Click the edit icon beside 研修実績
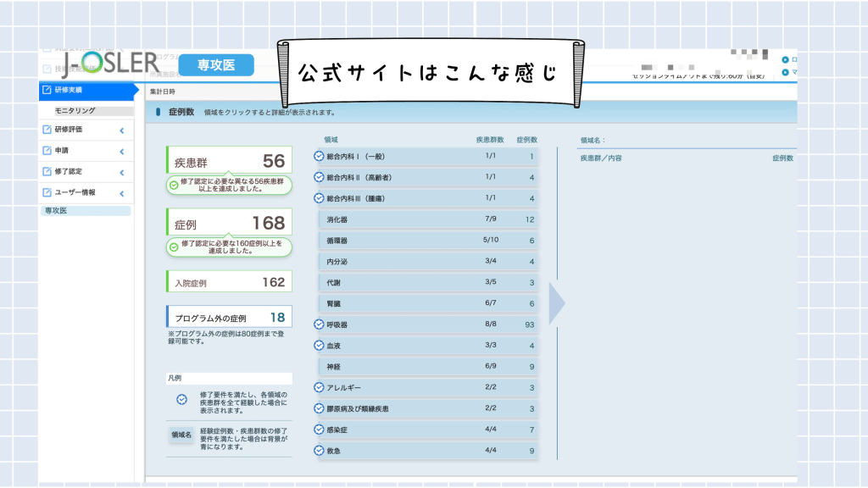The width and height of the screenshot is (868, 488). click(x=47, y=90)
